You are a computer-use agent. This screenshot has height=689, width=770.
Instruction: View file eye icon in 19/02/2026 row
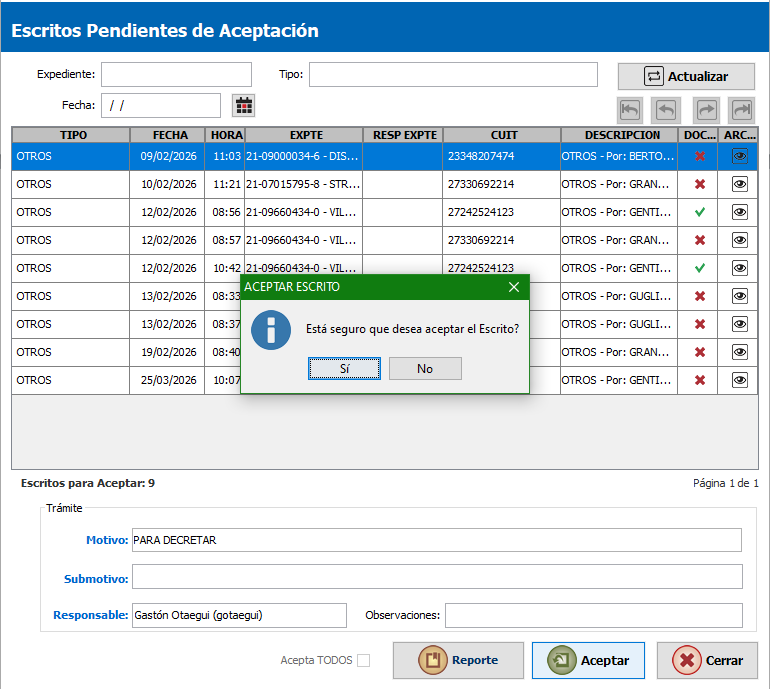click(740, 352)
